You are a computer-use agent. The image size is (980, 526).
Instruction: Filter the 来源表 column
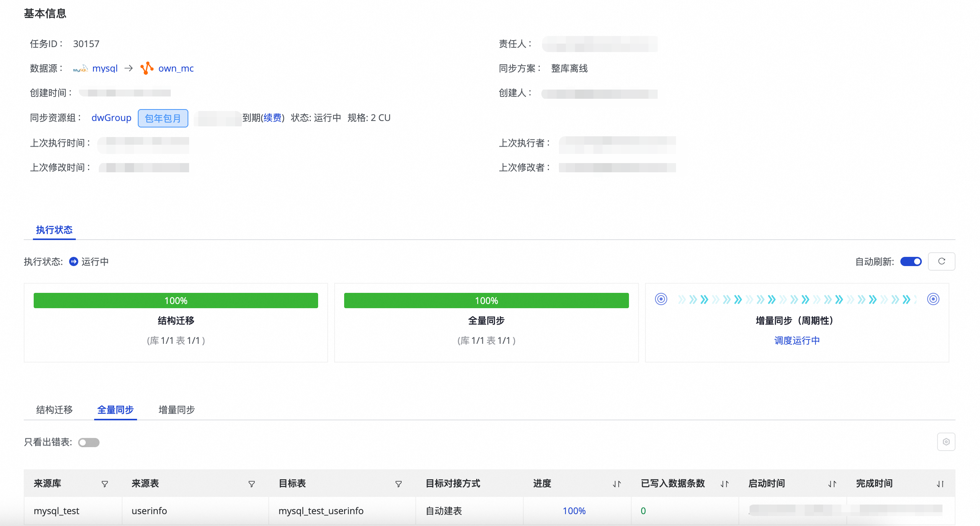[x=252, y=484]
